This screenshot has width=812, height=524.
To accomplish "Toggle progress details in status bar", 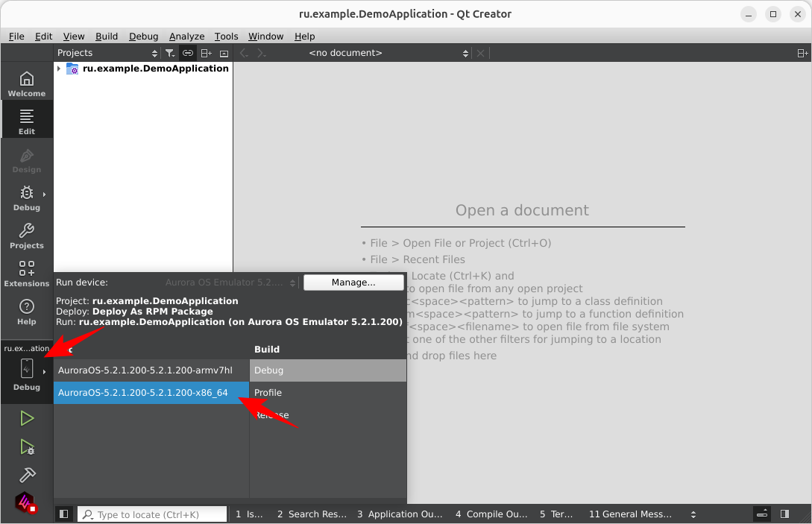I will coord(762,514).
